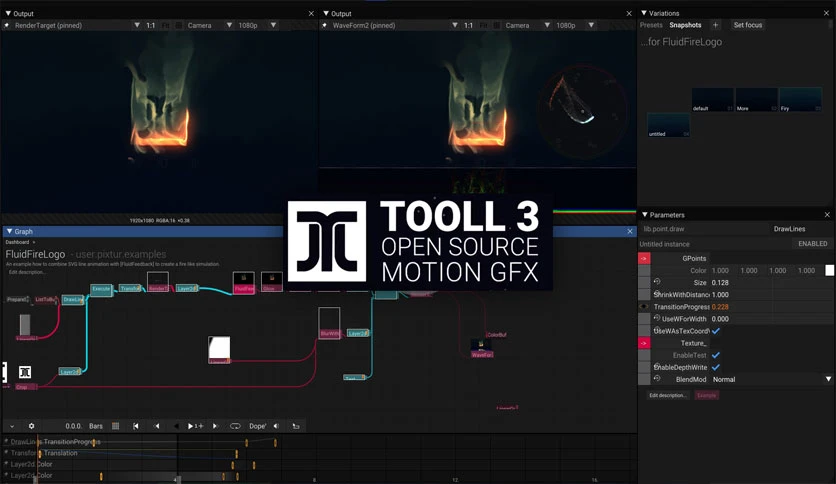Select the FluidFeedback node thumbnail

(244, 283)
